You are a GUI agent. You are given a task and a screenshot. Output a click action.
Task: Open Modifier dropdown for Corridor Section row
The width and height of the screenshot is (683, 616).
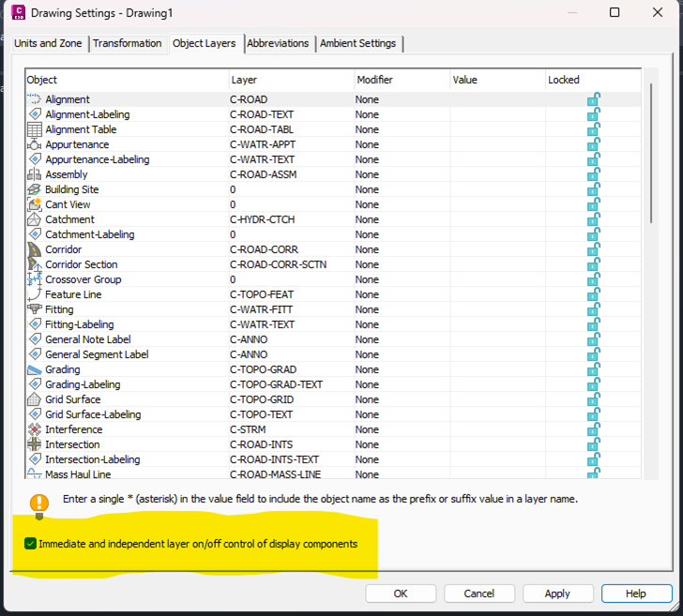[x=402, y=264]
